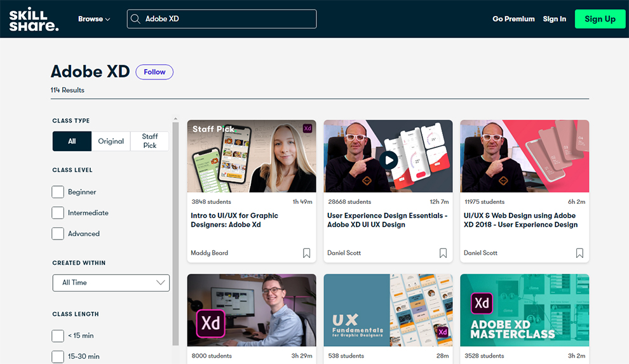
Task: Click the 538 students count
Action: (346, 356)
